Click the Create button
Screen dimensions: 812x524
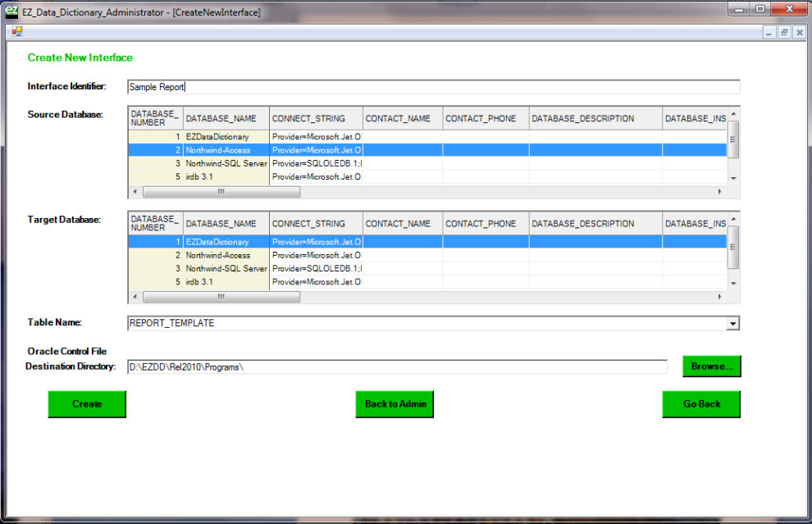pos(87,404)
